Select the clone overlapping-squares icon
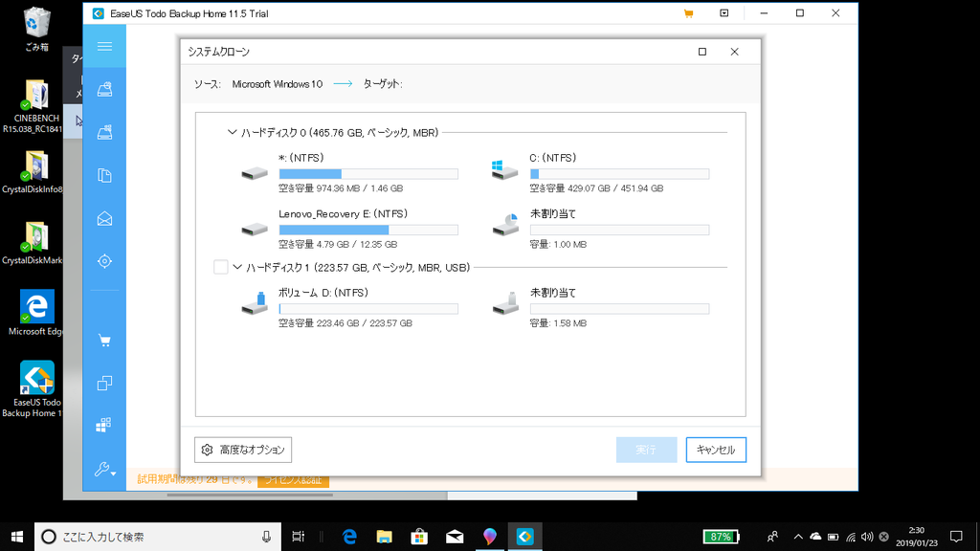Image resolution: width=980 pixels, height=551 pixels. click(x=104, y=383)
